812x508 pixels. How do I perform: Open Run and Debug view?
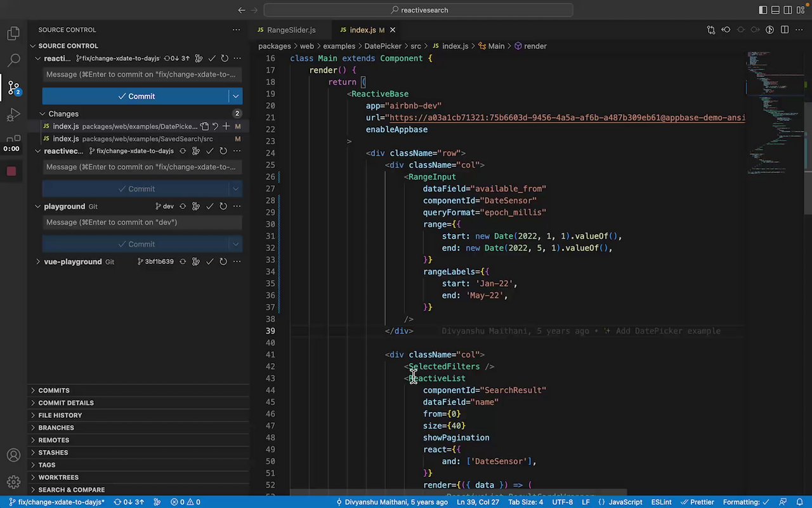[13, 115]
